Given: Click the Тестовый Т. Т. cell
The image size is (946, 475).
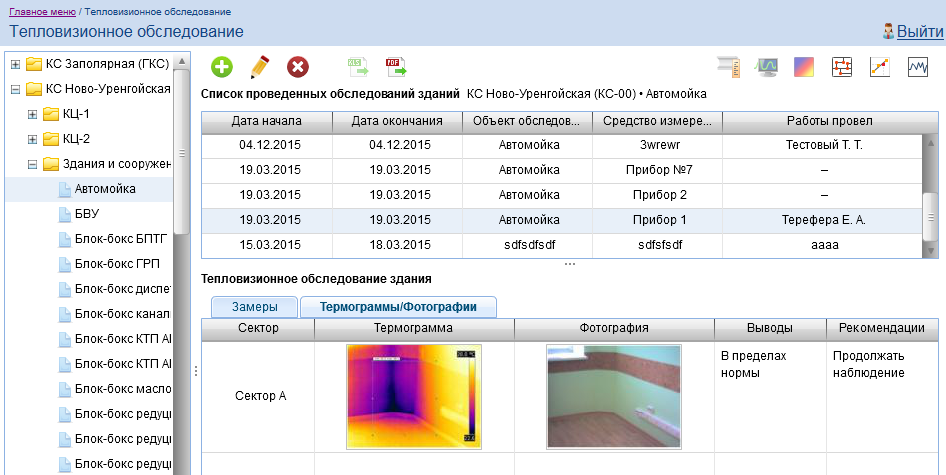Looking at the screenshot, I should 824,145.
